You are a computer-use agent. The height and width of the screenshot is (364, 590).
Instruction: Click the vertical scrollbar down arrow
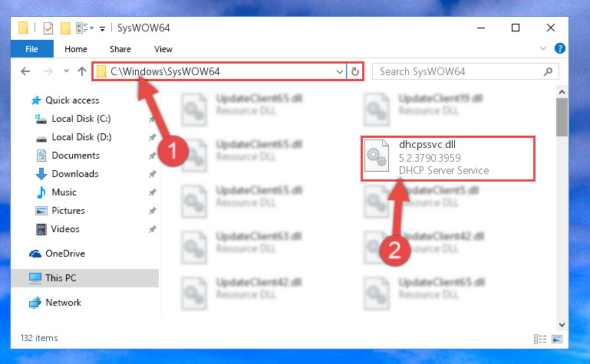tap(562, 325)
